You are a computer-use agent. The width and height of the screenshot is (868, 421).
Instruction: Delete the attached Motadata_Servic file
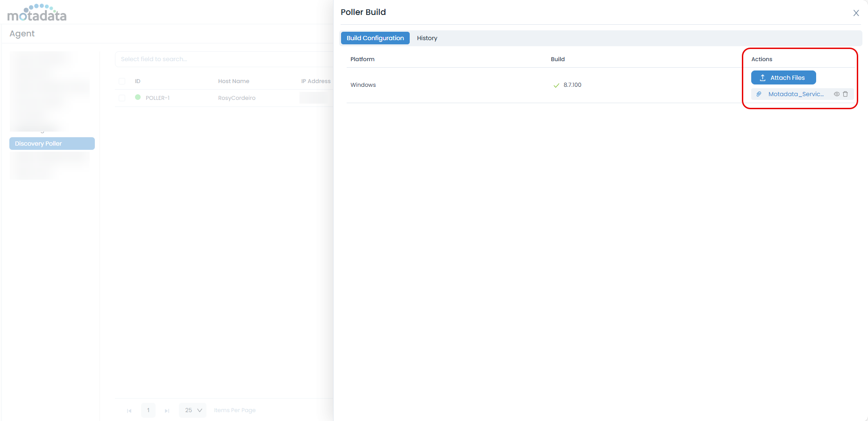click(x=845, y=94)
